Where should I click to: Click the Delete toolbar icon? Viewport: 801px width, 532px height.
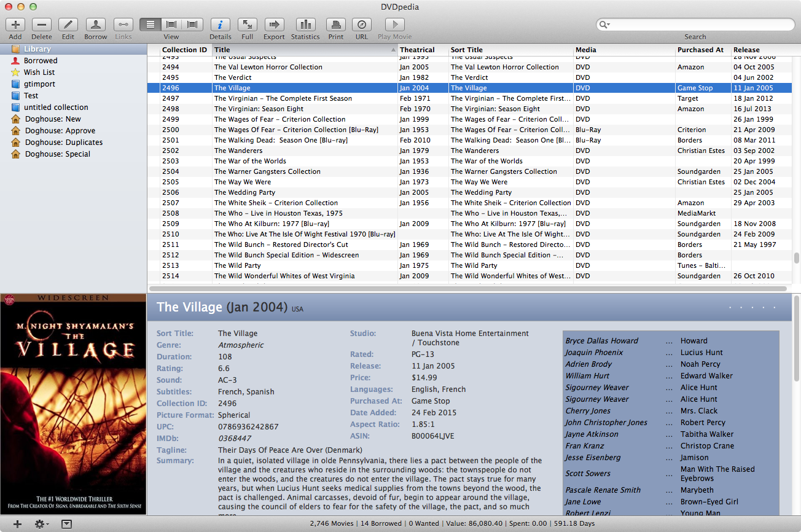(x=42, y=25)
